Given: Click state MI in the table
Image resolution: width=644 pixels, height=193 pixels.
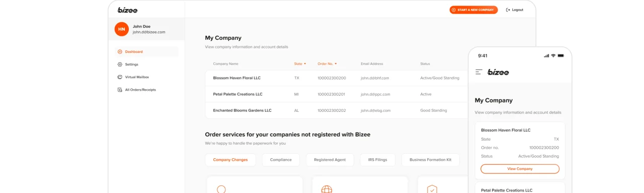Looking at the screenshot, I should point(296,94).
